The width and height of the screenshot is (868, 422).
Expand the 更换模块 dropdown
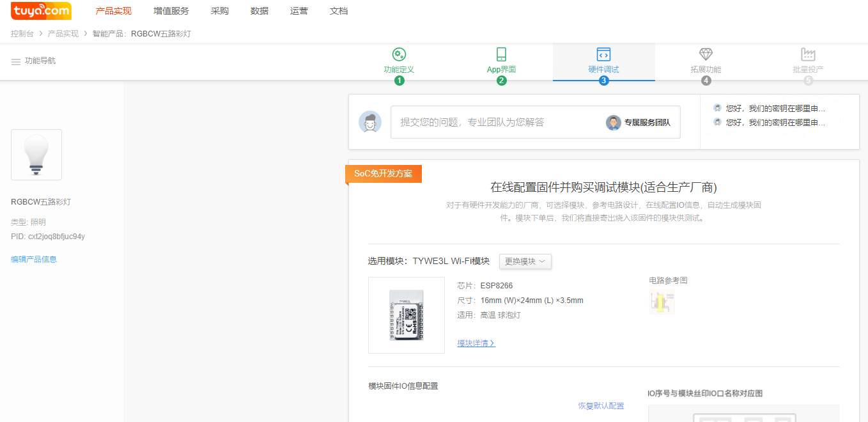[x=525, y=262]
